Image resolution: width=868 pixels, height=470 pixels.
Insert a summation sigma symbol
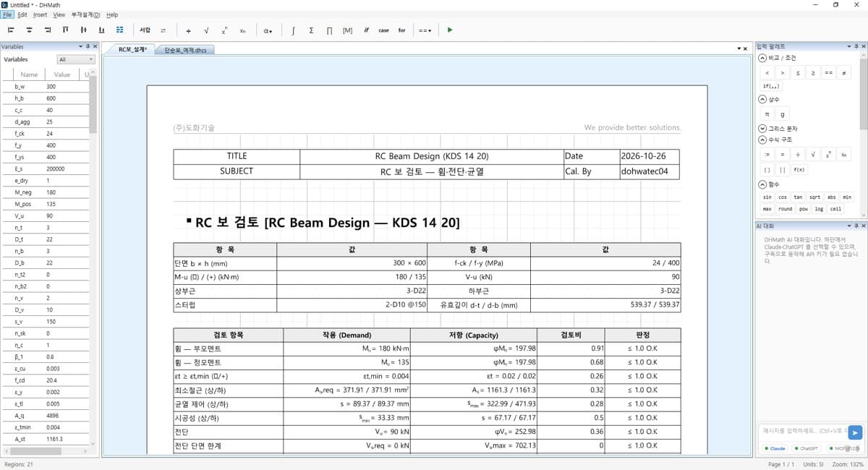[311, 30]
